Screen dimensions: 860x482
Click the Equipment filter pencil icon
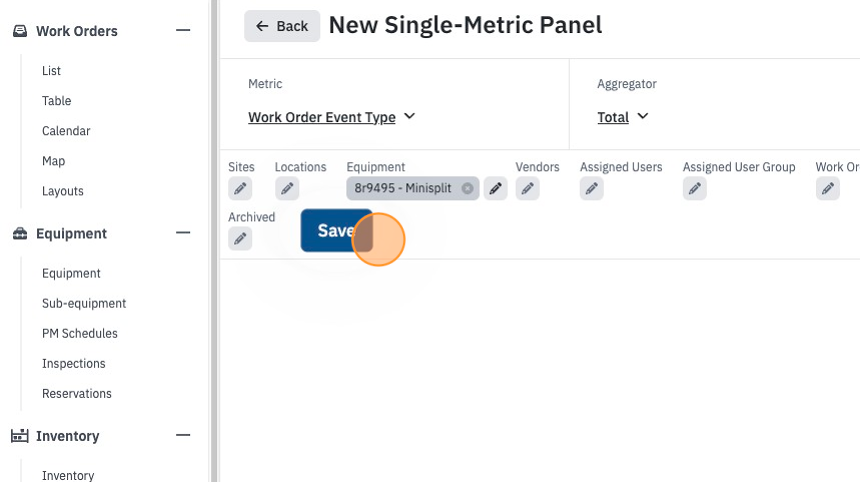pos(495,189)
